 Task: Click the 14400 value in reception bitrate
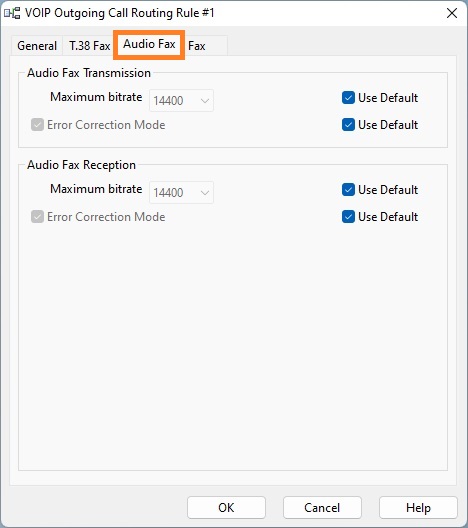168,193
